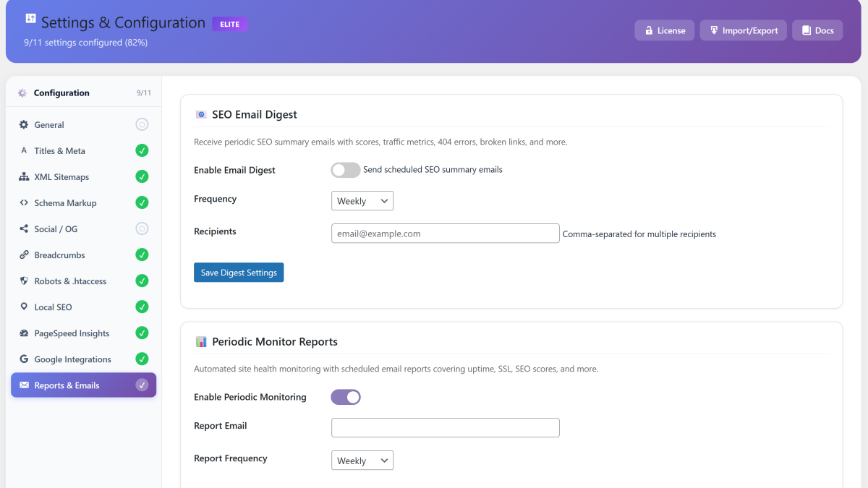868x488 pixels.
Task: Click the ELITE badge next to the title
Action: coord(229,23)
